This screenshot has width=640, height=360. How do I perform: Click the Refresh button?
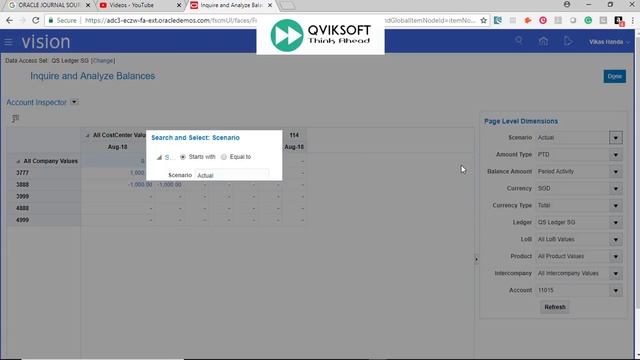[x=555, y=307]
